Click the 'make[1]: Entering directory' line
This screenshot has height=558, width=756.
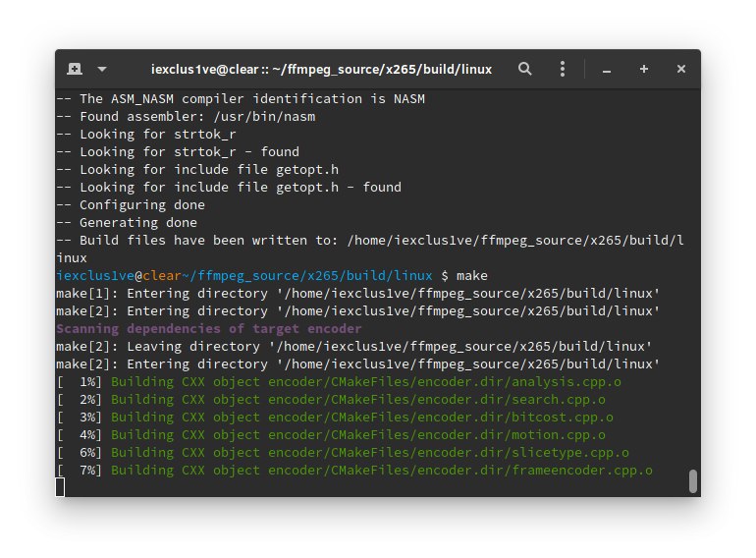(357, 294)
